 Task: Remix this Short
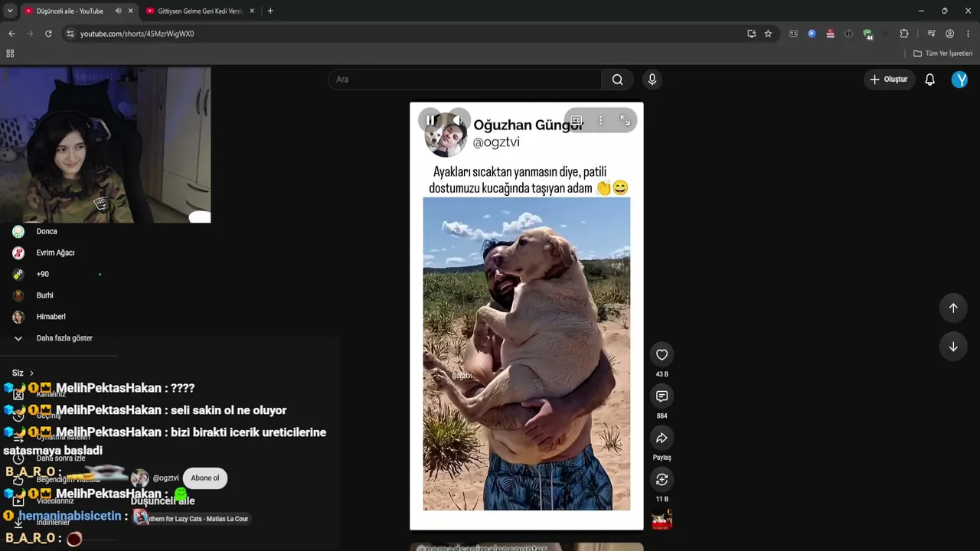[661, 479]
